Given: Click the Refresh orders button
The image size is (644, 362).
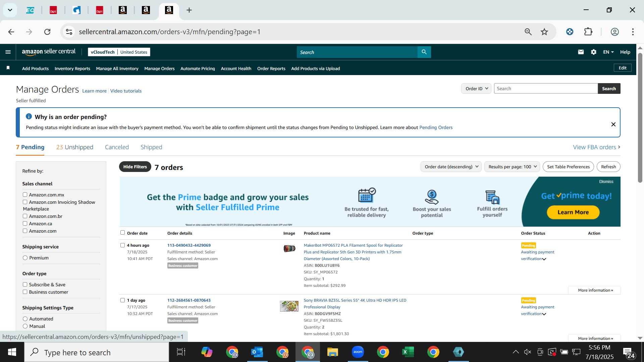Looking at the screenshot, I should click(x=608, y=167).
